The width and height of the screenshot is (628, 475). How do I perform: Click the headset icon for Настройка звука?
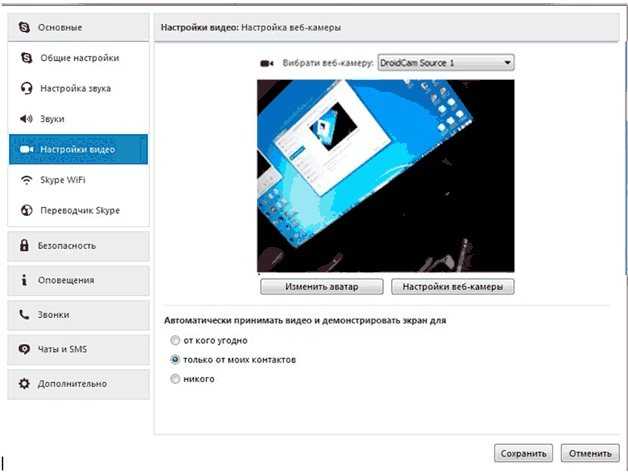click(26, 88)
